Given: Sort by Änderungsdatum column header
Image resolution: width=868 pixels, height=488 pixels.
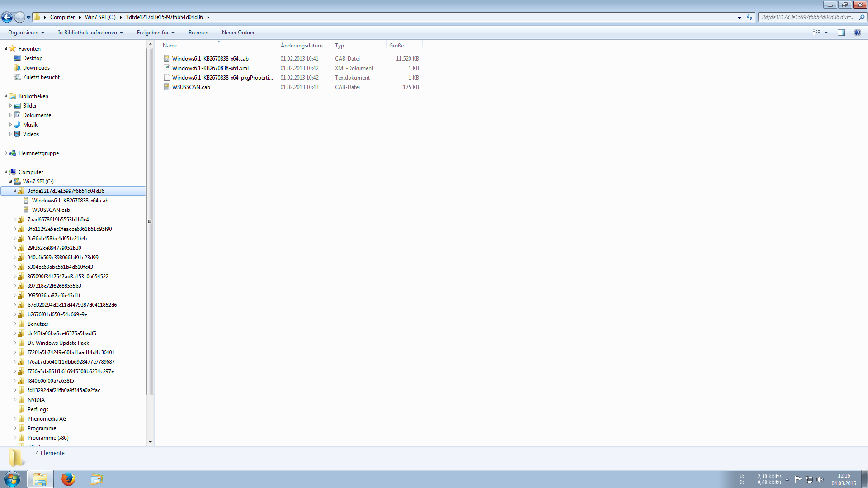Looking at the screenshot, I should (x=305, y=46).
